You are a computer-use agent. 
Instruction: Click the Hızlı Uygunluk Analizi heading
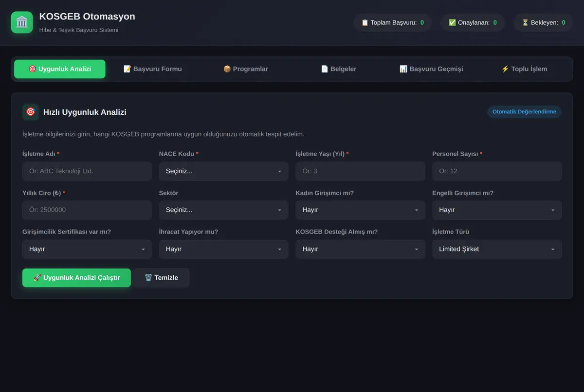pos(85,112)
